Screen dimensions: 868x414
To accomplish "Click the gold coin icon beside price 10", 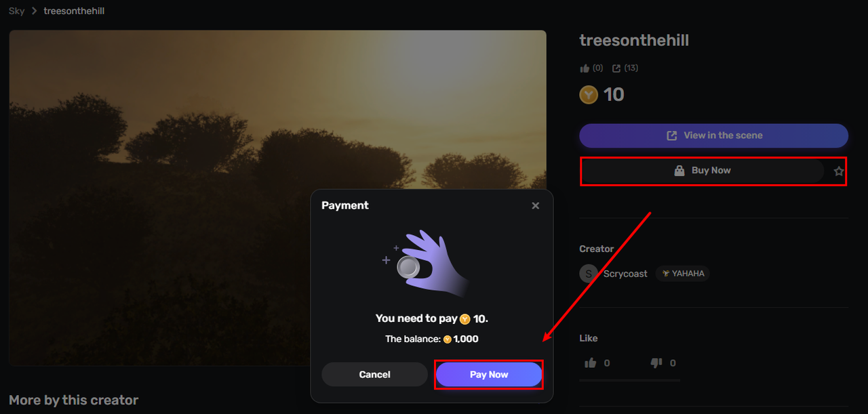I will pyautogui.click(x=589, y=95).
